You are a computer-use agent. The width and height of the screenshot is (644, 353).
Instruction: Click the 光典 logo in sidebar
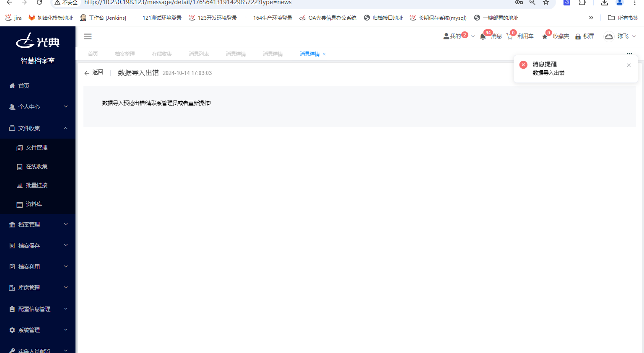[x=38, y=41]
